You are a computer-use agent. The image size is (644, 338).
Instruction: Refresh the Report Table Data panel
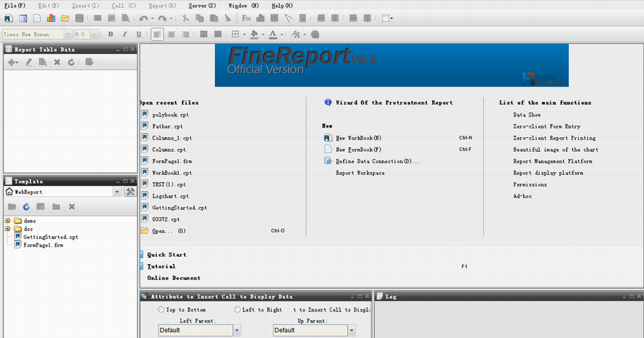(71, 62)
